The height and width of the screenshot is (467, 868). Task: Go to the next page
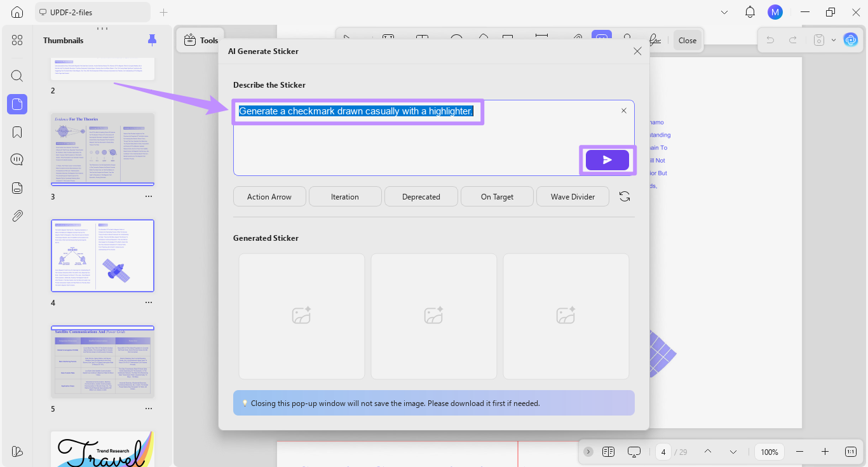(x=733, y=452)
